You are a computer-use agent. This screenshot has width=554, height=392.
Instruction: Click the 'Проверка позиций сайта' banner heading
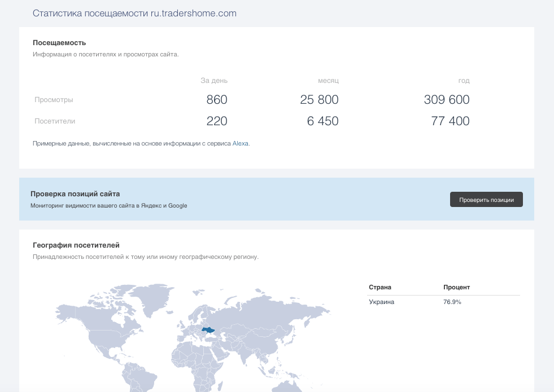coord(75,194)
